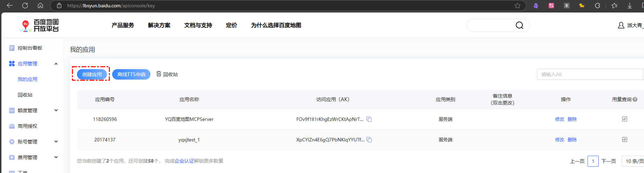Open the 回收站 trash icon in the toolbar
644x173 pixels.
tap(159, 74)
